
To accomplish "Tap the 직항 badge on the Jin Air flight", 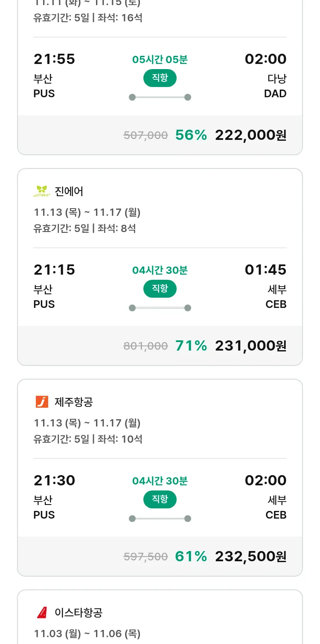I will click(x=160, y=289).
